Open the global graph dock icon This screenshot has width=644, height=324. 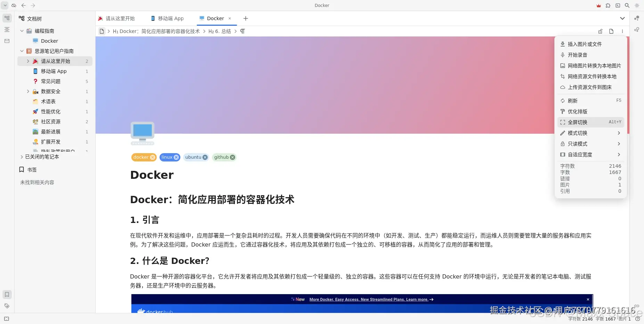tap(637, 30)
